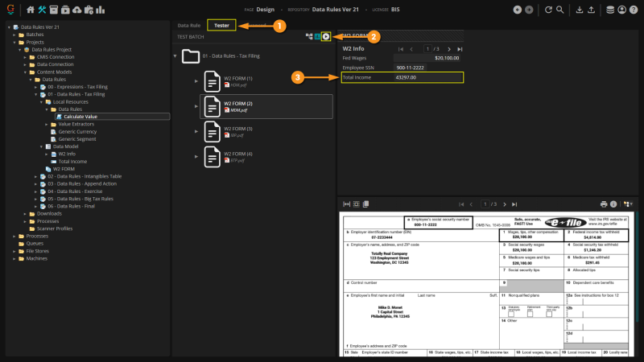Open the user account icon

tap(621, 10)
